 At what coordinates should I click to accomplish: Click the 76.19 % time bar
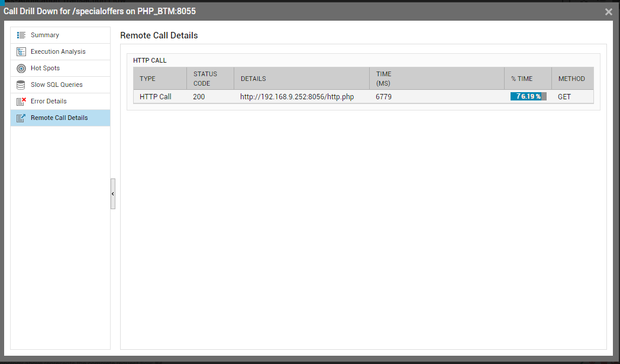528,97
